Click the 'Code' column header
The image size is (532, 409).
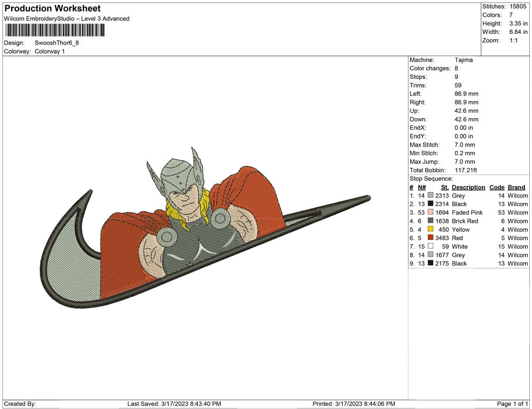pyautogui.click(x=497, y=187)
